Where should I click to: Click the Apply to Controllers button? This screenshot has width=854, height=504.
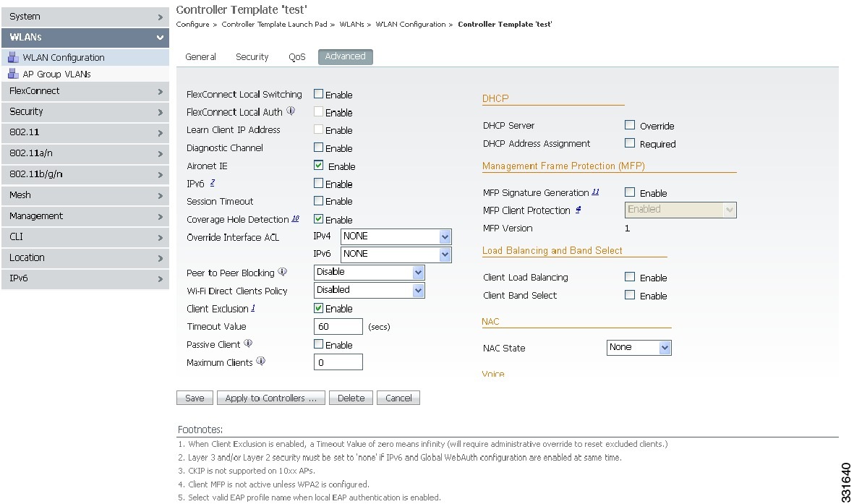(270, 397)
